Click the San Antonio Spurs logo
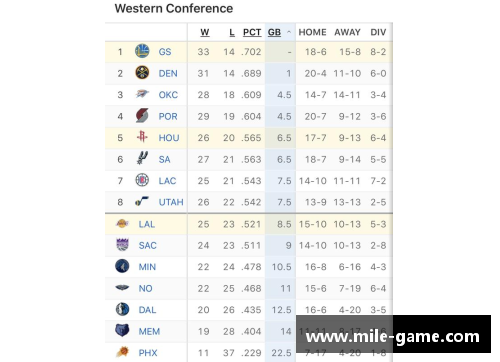The image size is (500, 362). click(x=142, y=158)
